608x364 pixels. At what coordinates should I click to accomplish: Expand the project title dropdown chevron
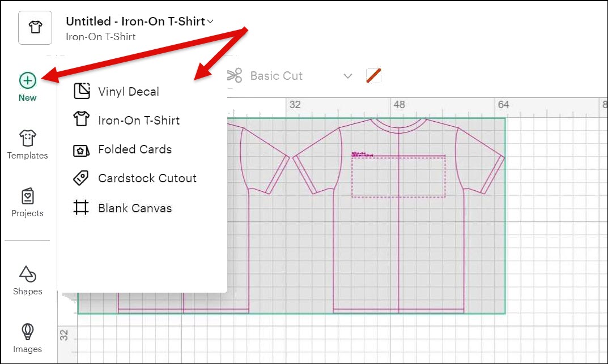point(210,22)
